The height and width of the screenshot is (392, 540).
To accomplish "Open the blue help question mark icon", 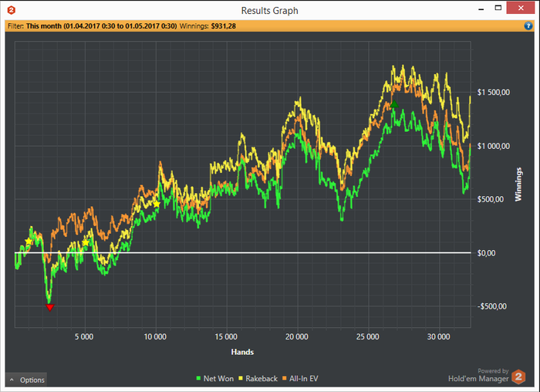I will pos(528,25).
